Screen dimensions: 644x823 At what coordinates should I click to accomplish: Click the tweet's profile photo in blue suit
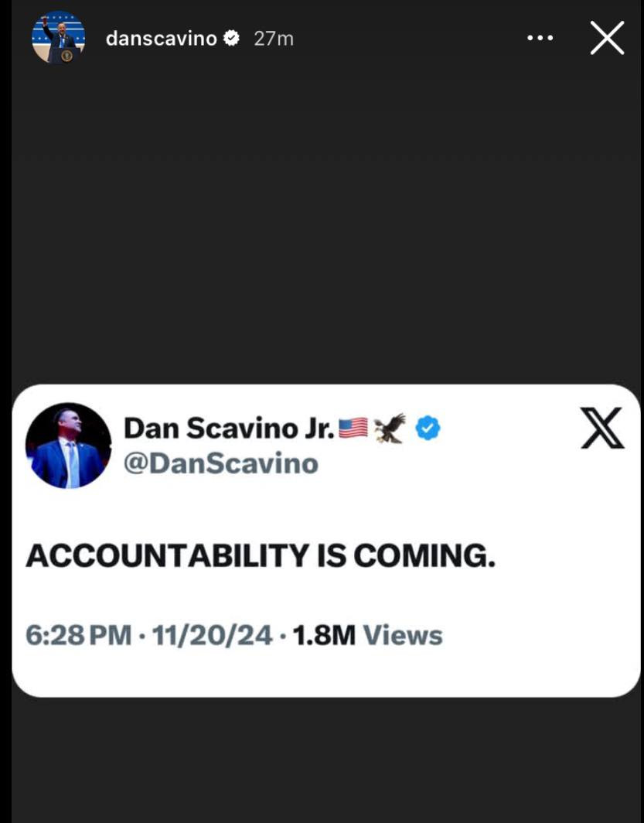click(68, 446)
